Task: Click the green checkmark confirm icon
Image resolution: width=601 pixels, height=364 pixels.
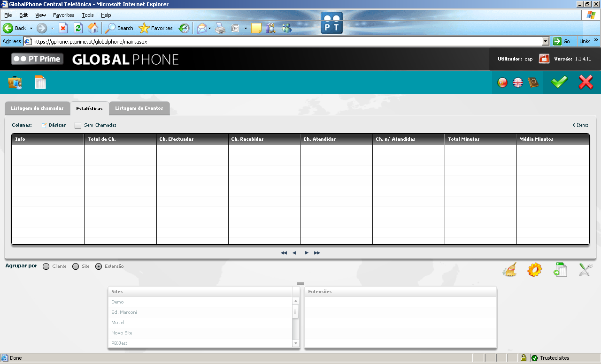Action: coord(559,82)
